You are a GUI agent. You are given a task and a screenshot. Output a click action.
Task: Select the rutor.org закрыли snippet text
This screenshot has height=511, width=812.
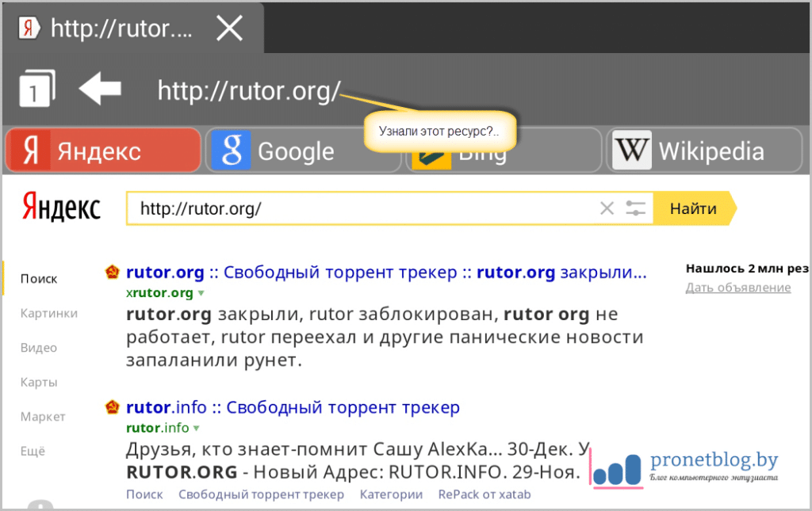[385, 337]
